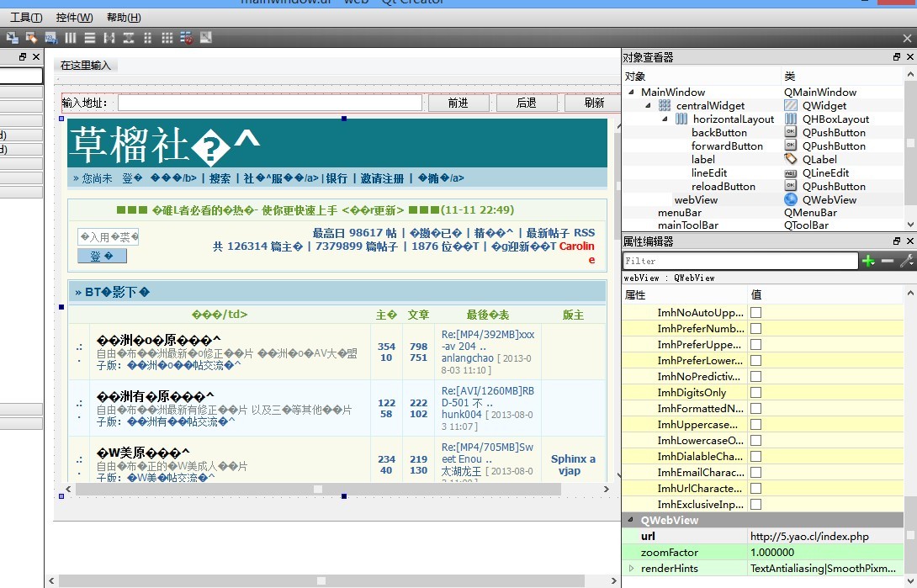Click the Break Layout toolbar icon
The height and width of the screenshot is (588, 917).
click(x=187, y=38)
